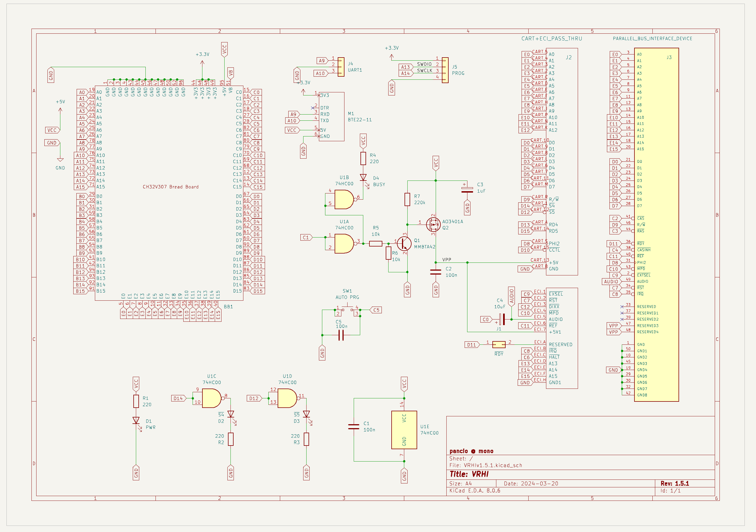
Task: Select the J5 PROG programming header
Action: tap(446, 69)
